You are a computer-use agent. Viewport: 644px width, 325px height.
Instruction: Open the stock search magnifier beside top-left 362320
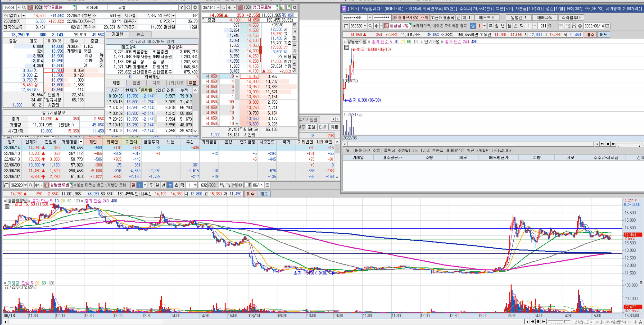[x=24, y=7]
